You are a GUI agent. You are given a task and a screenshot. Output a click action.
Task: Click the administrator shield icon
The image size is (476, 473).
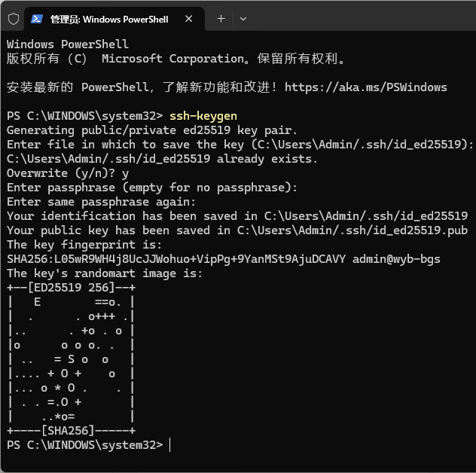click(x=13, y=19)
